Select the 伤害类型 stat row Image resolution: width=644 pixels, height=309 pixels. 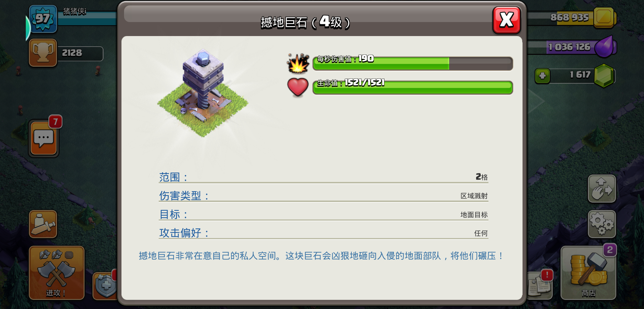point(323,196)
